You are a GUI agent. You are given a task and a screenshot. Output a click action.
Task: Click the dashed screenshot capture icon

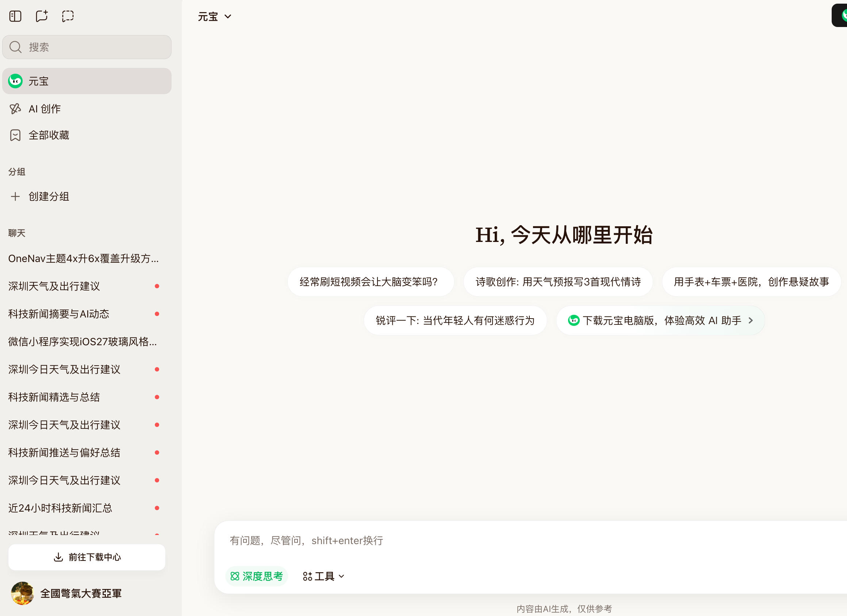pos(68,16)
